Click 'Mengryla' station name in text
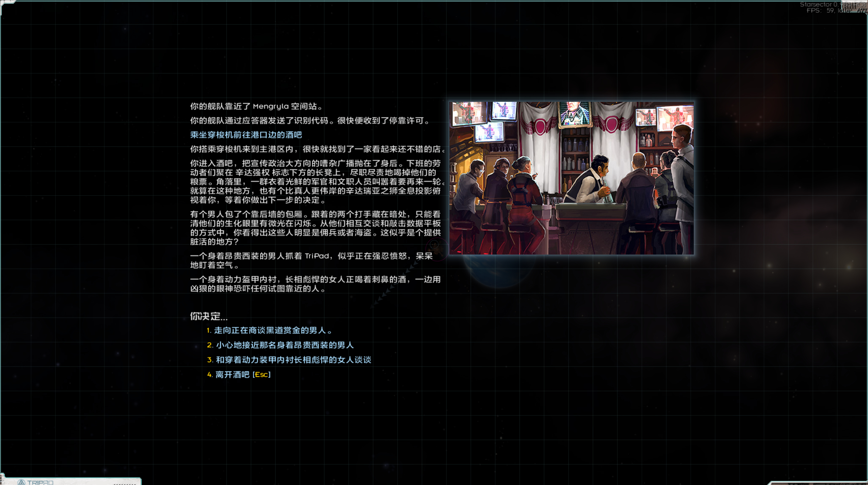Screen dimensions: 868x485 (270, 106)
